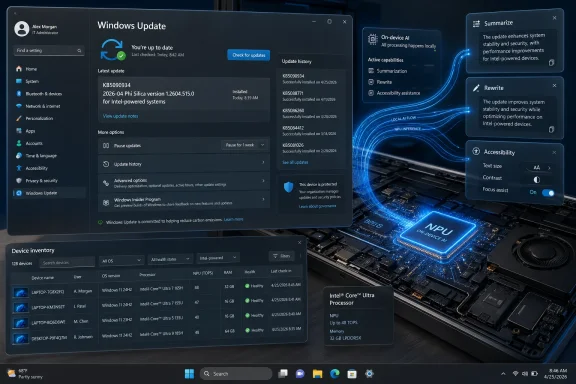Click the See all updates link
The image size is (576, 384).
pos(295,162)
